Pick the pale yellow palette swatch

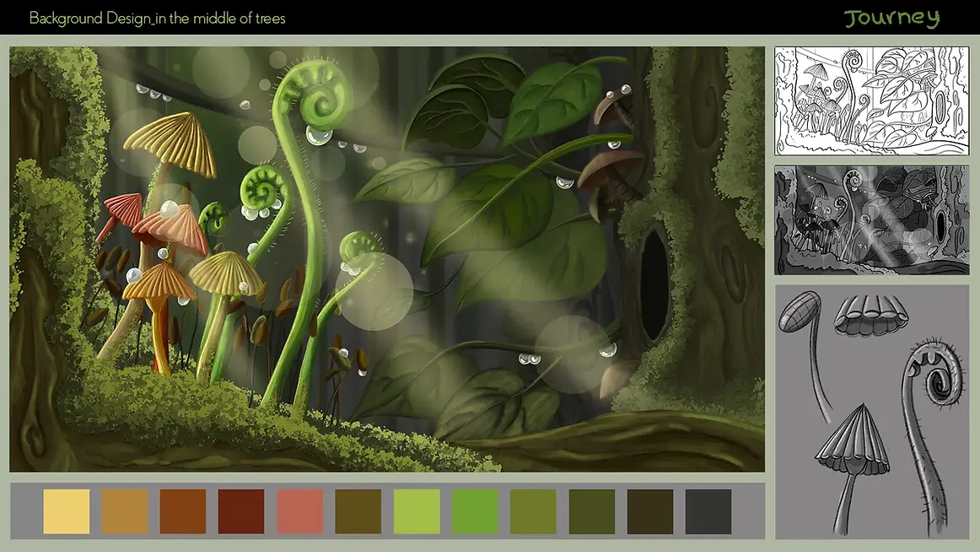point(67,511)
